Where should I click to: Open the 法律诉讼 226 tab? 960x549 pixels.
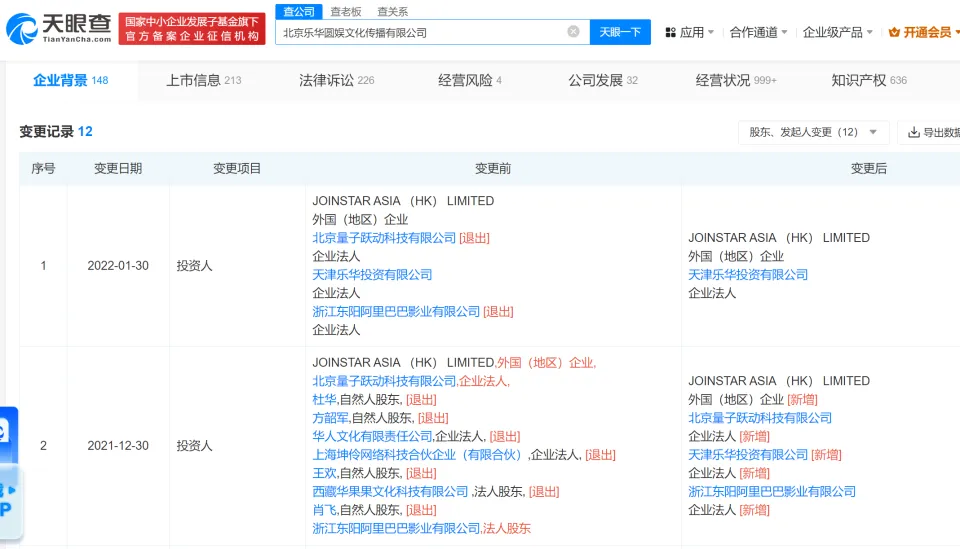point(337,80)
